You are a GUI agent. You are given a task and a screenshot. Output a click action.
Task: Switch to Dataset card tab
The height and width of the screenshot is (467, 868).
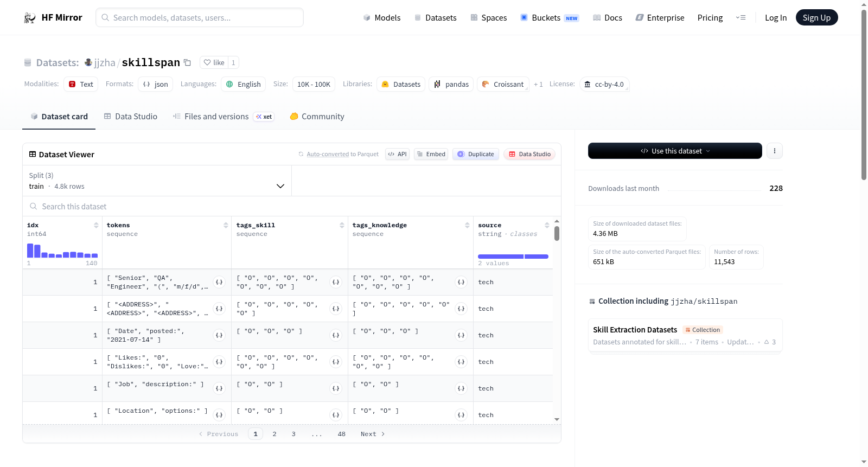[x=59, y=117]
